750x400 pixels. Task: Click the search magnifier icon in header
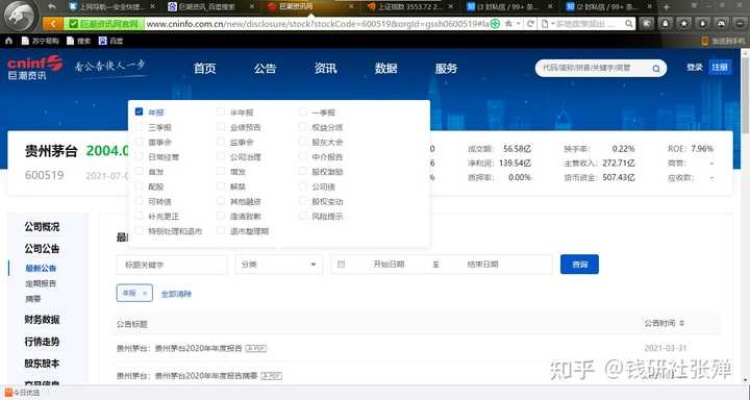(656, 68)
